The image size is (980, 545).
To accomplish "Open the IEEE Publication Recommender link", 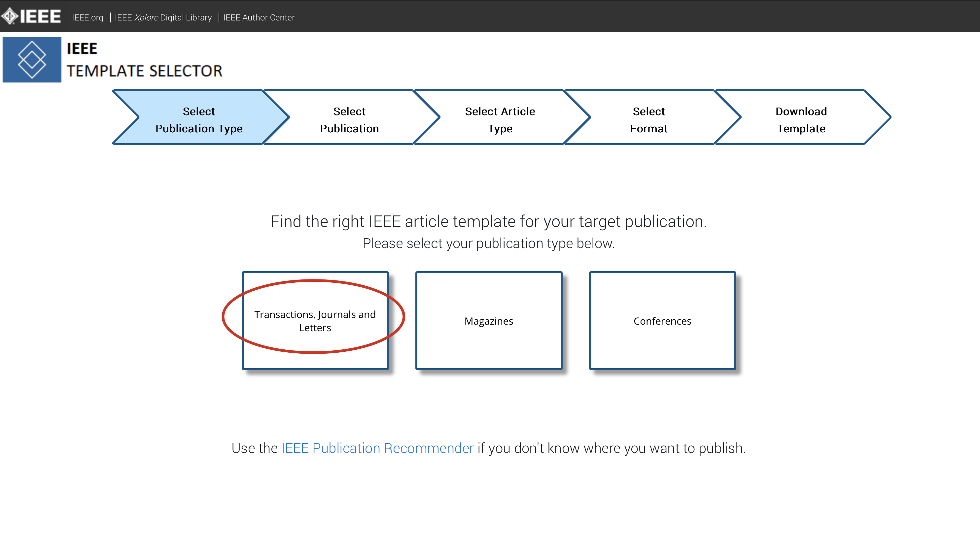I will (x=377, y=448).
